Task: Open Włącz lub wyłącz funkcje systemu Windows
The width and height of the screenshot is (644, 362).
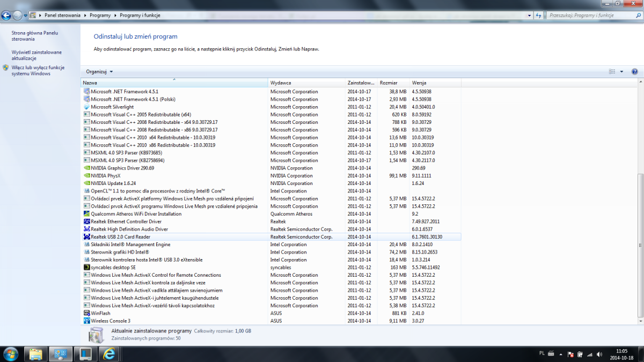Action: 38,71
